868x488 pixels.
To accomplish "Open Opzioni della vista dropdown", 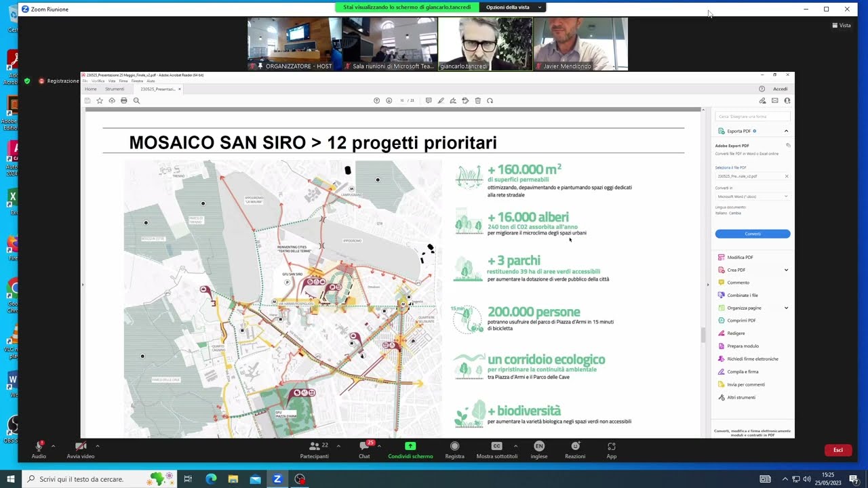I will tap(512, 7).
